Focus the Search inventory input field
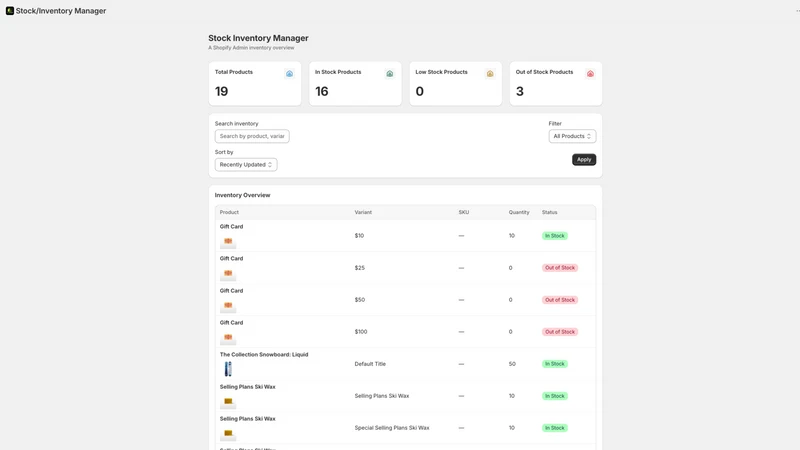Viewport: 800px width, 450px height. pos(252,136)
